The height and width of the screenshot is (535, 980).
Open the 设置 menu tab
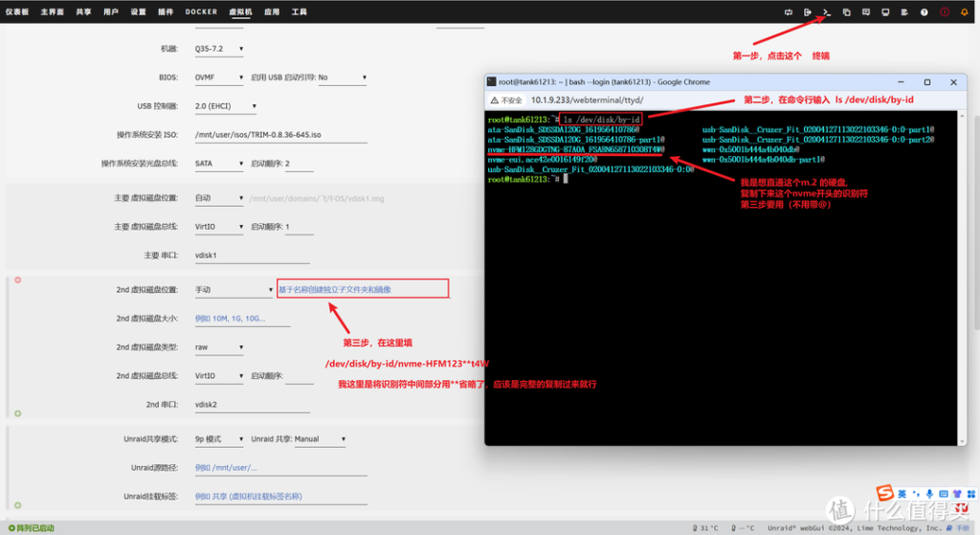click(x=138, y=11)
